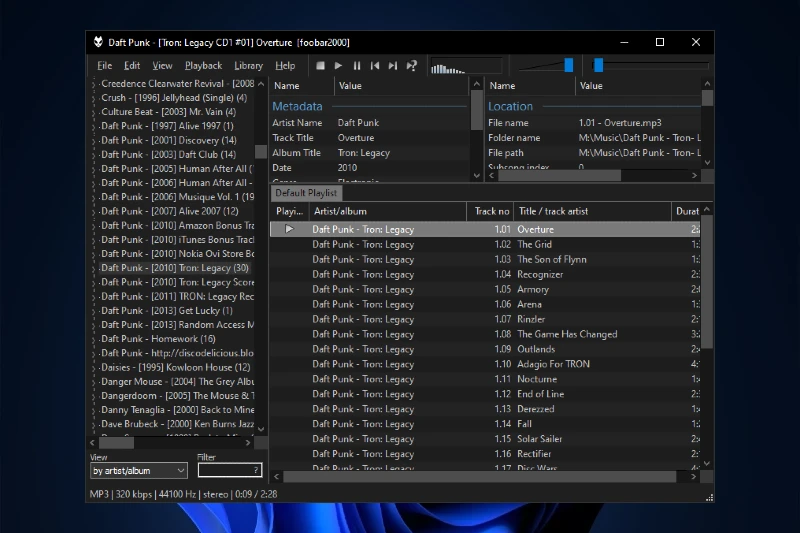This screenshot has height=533, width=800.
Task: Expand the Daft Punk Discovery album node
Action: (x=95, y=141)
